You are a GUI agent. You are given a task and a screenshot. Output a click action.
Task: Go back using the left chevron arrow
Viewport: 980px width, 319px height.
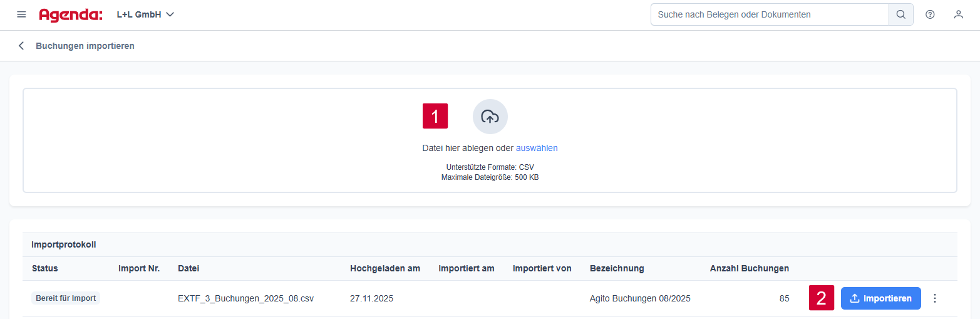21,46
